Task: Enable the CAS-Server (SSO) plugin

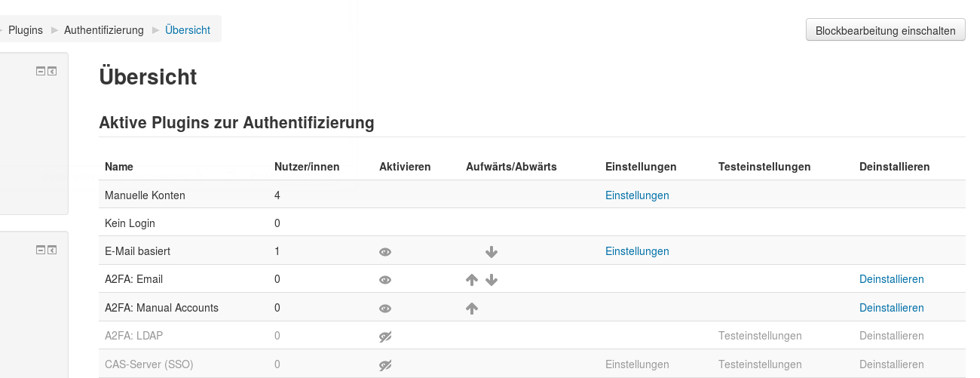Action: (385, 365)
